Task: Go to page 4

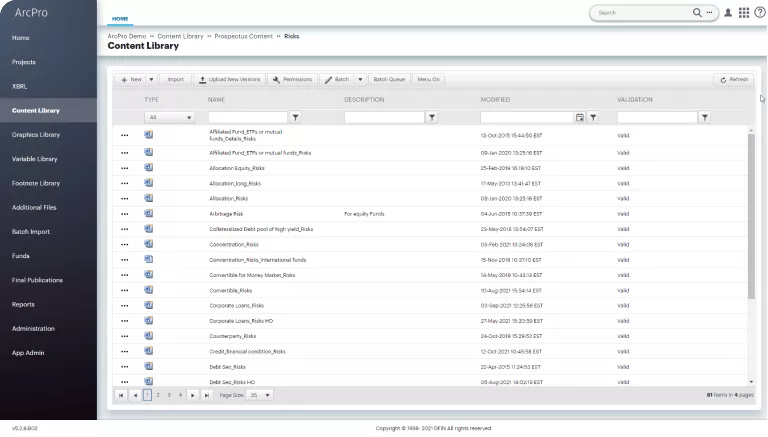Action: (x=180, y=395)
